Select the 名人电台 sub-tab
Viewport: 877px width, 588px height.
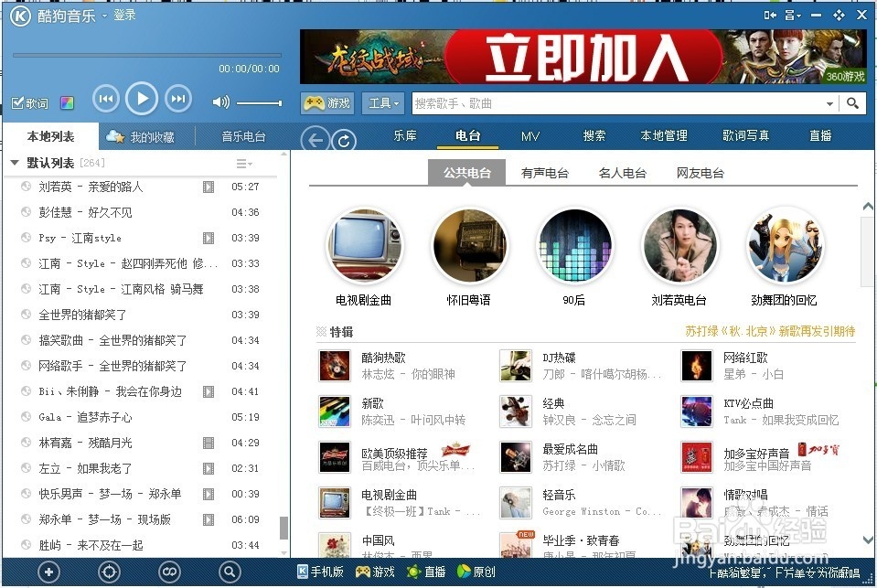(x=623, y=173)
